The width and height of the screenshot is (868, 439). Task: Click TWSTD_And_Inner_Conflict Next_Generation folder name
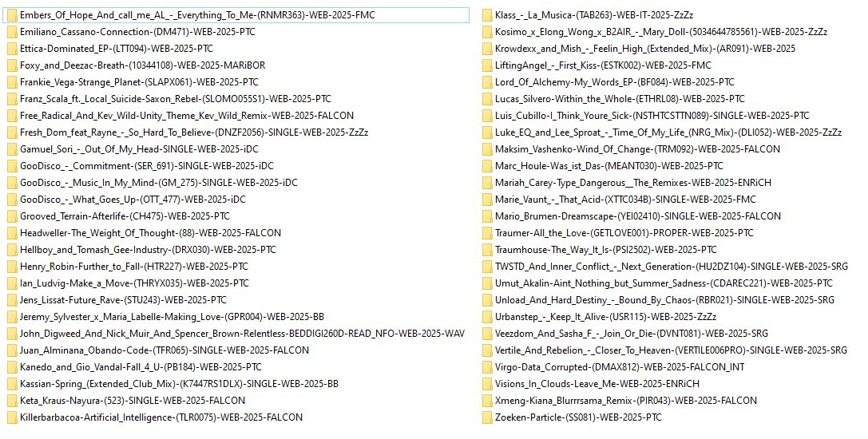click(x=672, y=267)
